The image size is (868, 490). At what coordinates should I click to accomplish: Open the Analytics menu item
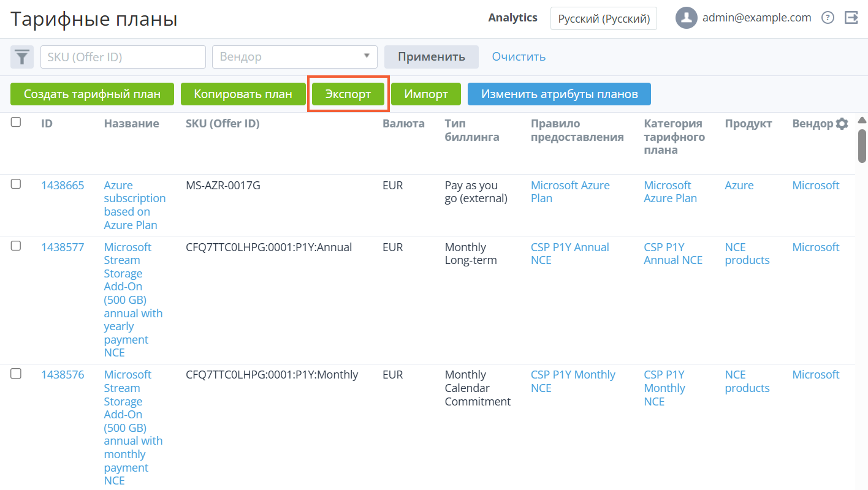pyautogui.click(x=512, y=18)
